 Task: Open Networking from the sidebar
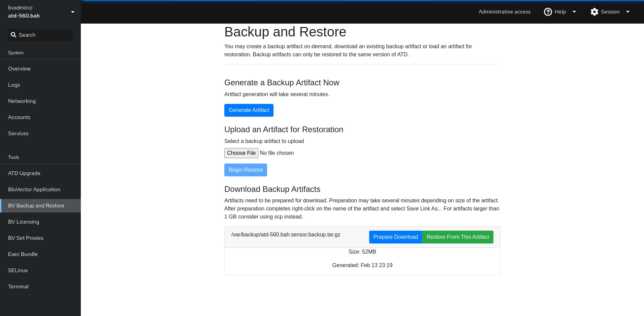[x=40, y=101]
